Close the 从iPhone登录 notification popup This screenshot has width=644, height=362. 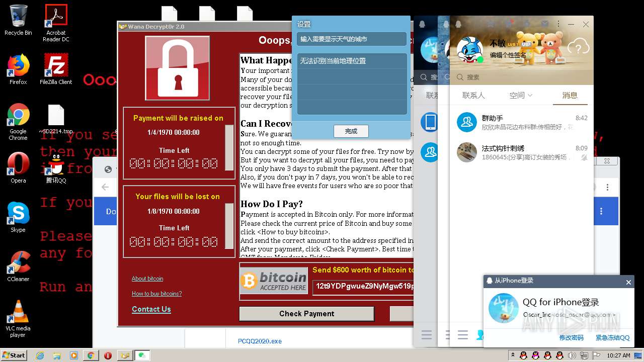[x=628, y=282]
